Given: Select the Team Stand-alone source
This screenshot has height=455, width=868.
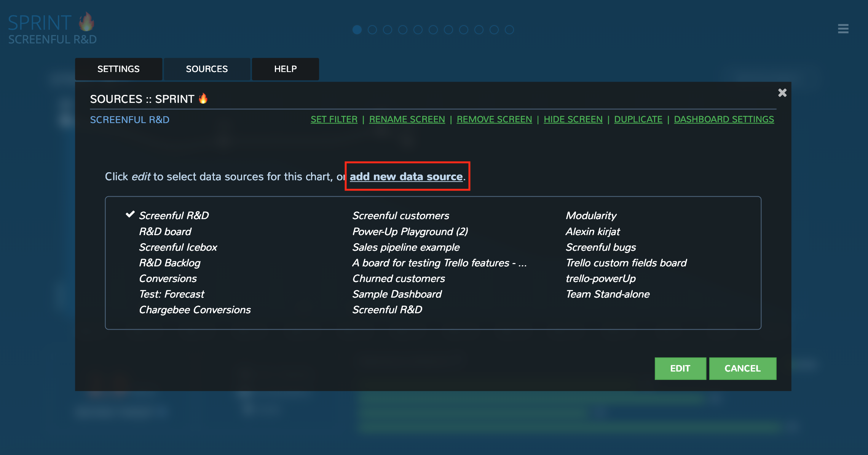Looking at the screenshot, I should click(608, 294).
